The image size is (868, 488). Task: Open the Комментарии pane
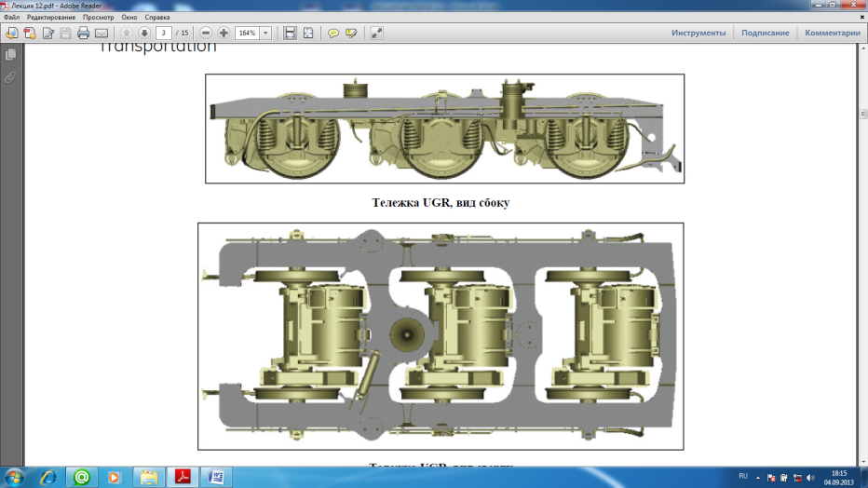pyautogui.click(x=832, y=34)
